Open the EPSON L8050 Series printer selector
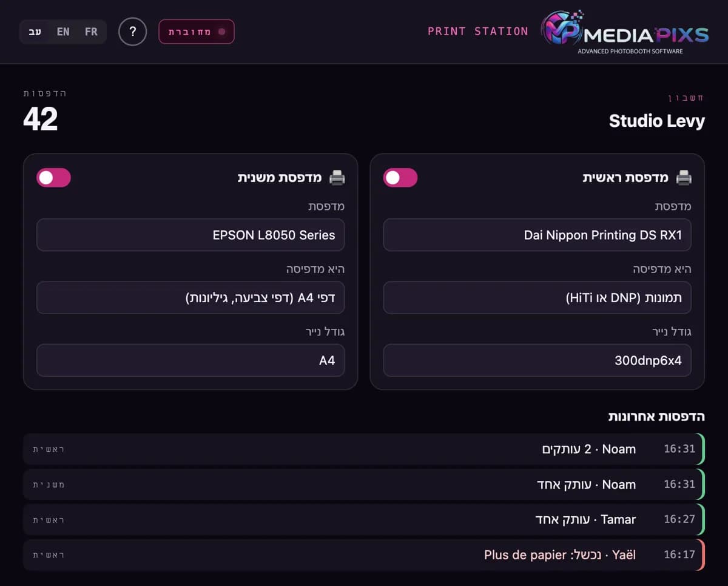The image size is (728, 586). click(190, 235)
